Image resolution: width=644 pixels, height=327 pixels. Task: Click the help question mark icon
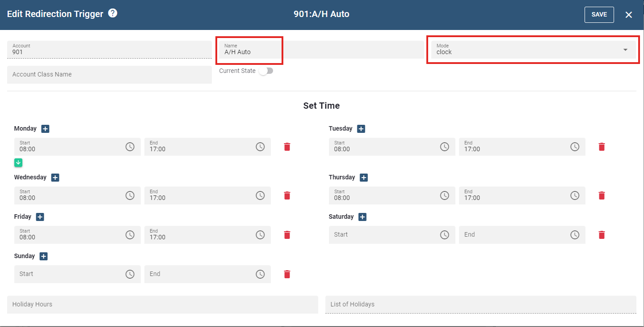pyautogui.click(x=113, y=13)
